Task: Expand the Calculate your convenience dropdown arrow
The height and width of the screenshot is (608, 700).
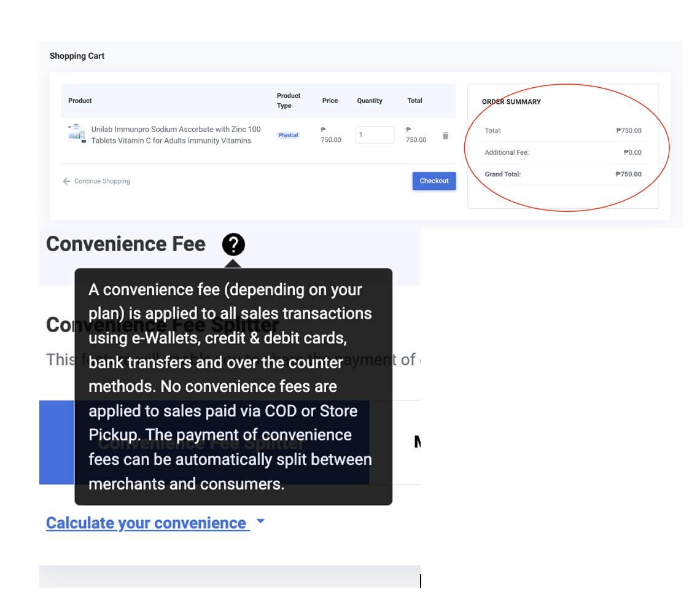Action: (260, 521)
